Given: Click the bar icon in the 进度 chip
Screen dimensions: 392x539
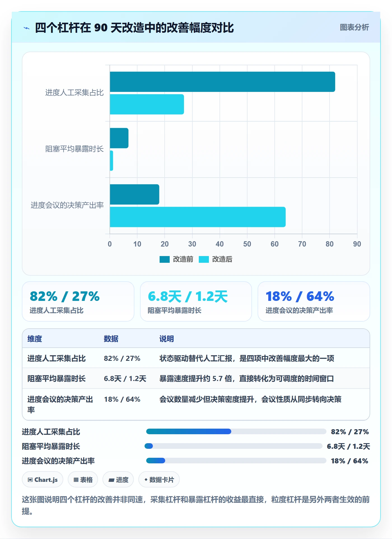Looking at the screenshot, I should (x=111, y=480).
